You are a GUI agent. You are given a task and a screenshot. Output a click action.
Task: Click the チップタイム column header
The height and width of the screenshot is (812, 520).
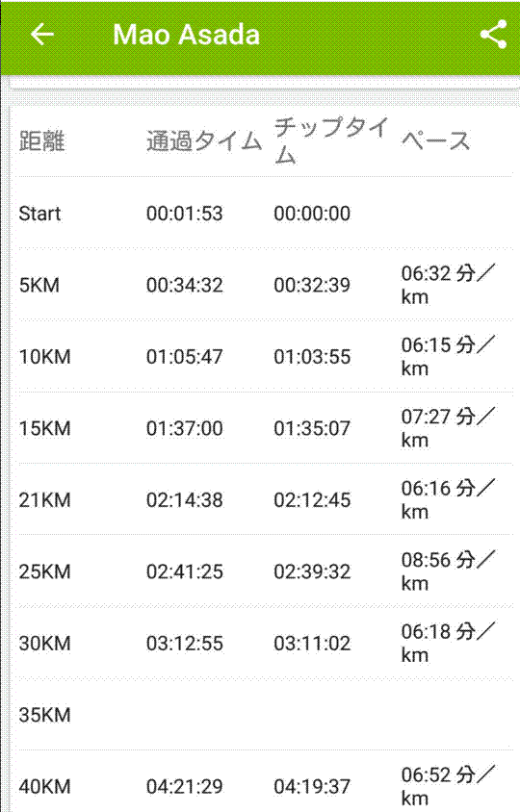pos(331,140)
